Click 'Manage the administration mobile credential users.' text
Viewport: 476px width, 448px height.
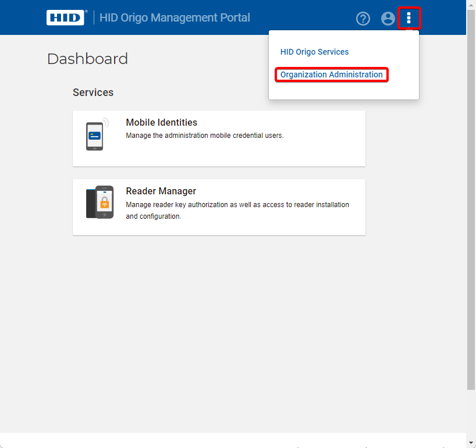pyautogui.click(x=205, y=136)
